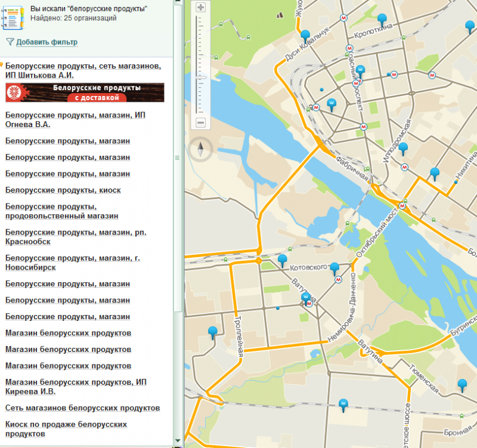Select the map pin next to Ипподромская street
Viewport: 477px width, 448px height.
pos(403,148)
